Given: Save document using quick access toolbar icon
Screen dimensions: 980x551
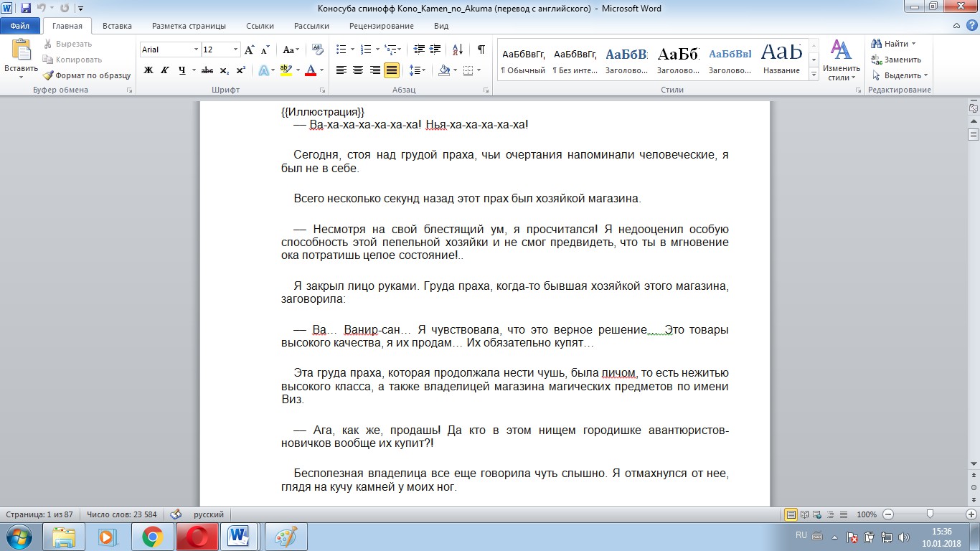Looking at the screenshot, I should coord(26,9).
